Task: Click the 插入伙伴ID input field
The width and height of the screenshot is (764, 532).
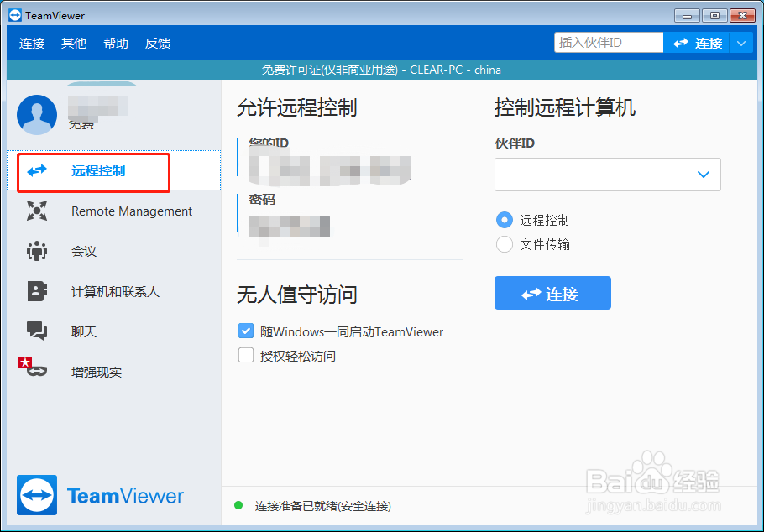Action: pos(609,43)
